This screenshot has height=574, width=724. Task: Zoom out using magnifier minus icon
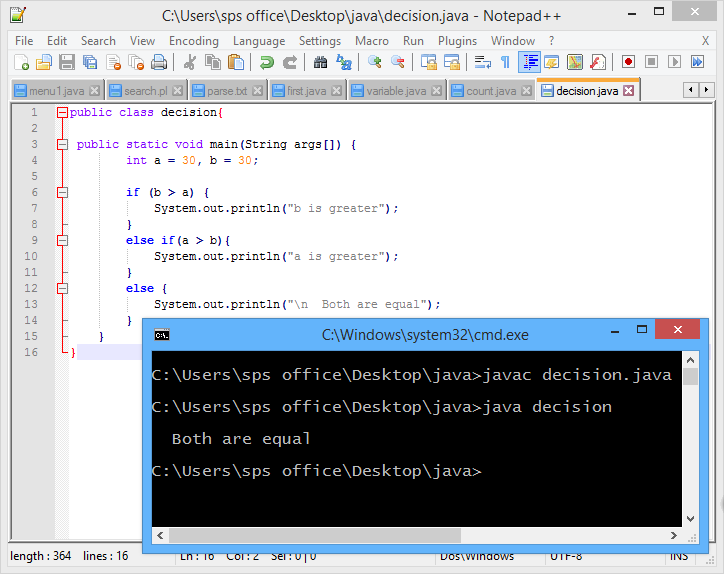(x=398, y=62)
